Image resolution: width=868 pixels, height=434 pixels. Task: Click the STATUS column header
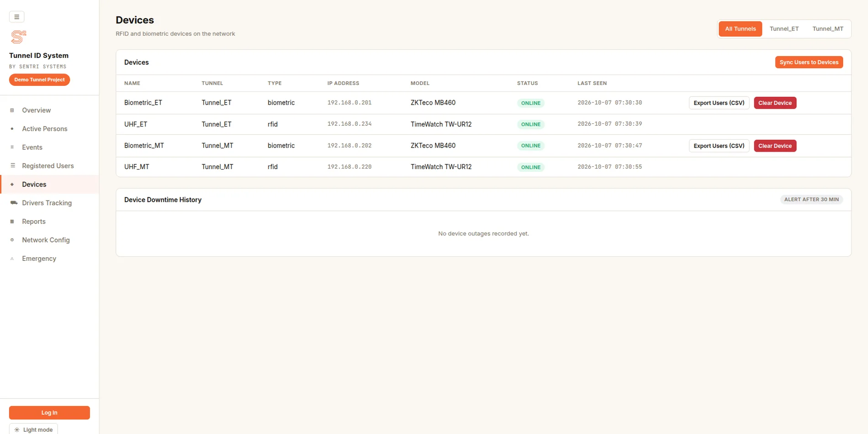point(527,83)
